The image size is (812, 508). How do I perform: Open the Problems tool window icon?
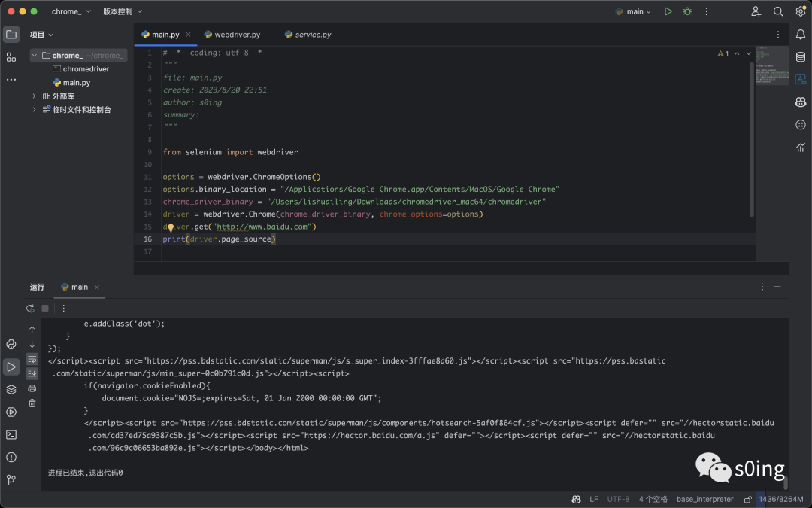(11, 458)
